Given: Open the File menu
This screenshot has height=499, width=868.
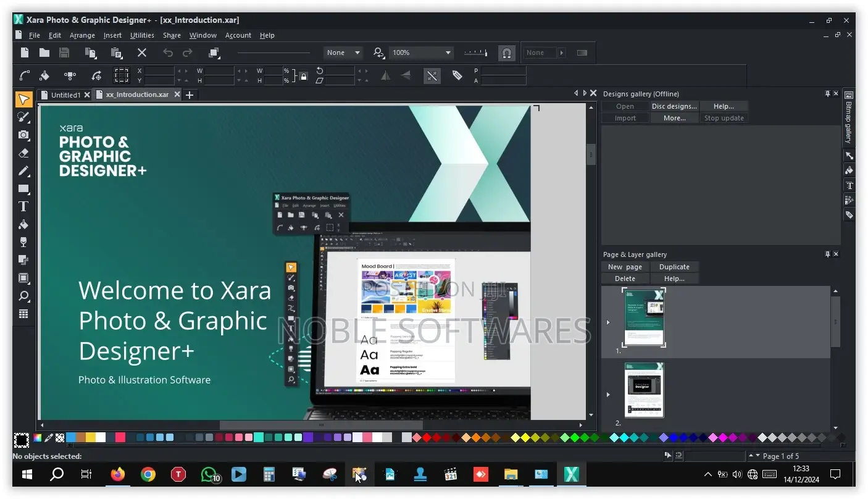Looking at the screenshot, I should 34,35.
